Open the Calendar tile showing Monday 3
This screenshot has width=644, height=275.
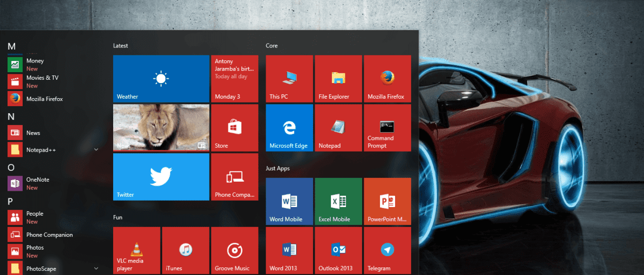pyautogui.click(x=234, y=79)
